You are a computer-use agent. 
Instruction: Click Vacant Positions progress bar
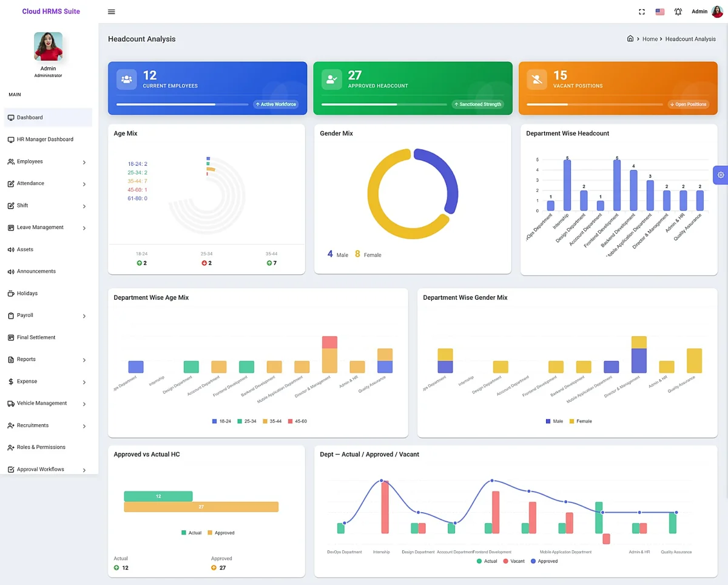pos(595,104)
